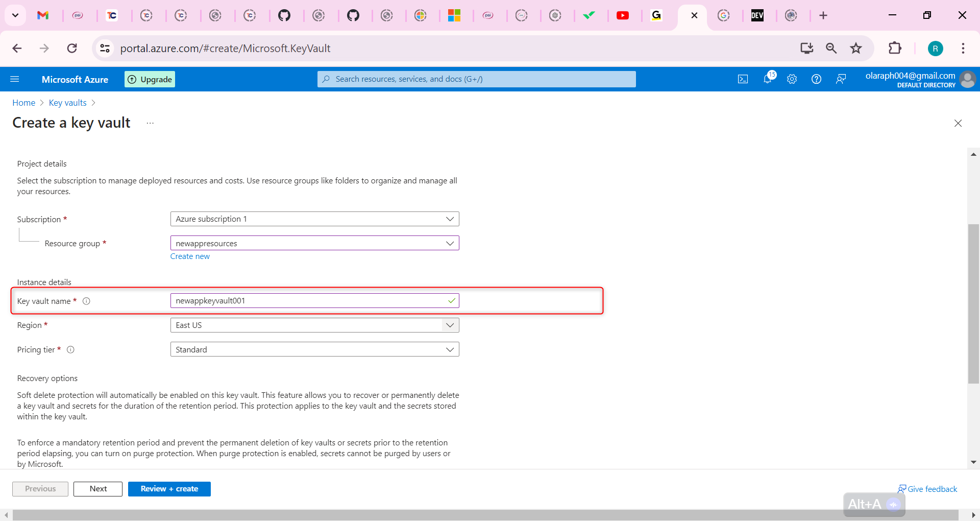Click the horizontal scrollbar right arrow
Viewport: 980px width, 521px height.
[973, 515]
